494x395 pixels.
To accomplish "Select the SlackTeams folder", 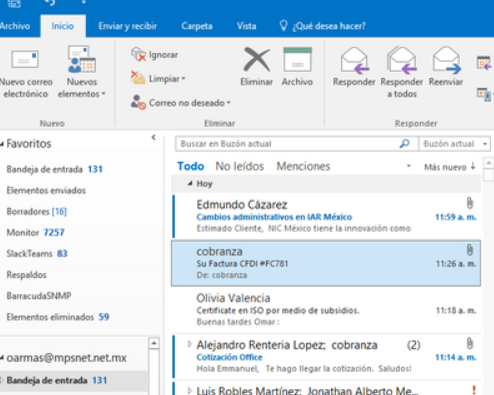I will click(37, 253).
